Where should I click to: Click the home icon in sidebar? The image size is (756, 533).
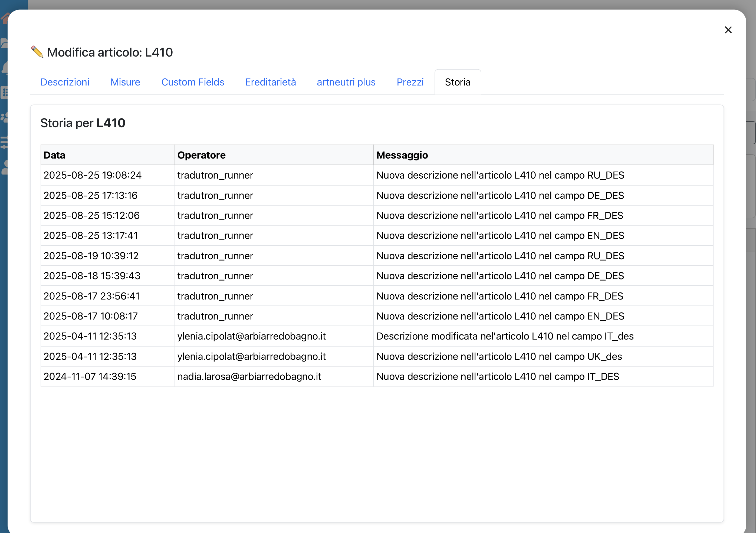point(4,18)
